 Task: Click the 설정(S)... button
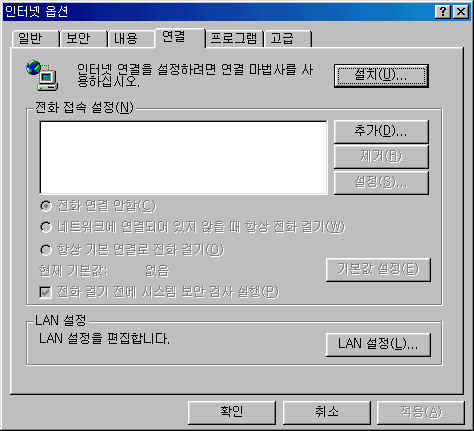click(381, 182)
